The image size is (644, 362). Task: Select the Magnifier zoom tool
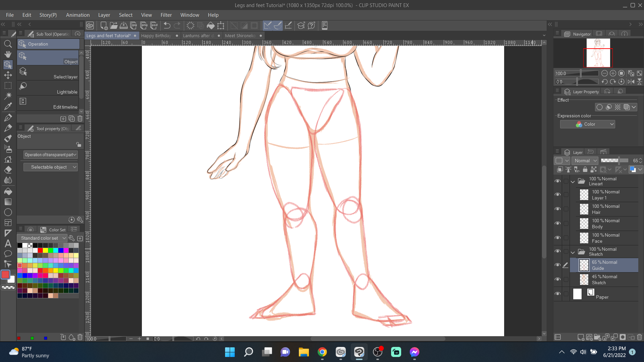pos(8,44)
